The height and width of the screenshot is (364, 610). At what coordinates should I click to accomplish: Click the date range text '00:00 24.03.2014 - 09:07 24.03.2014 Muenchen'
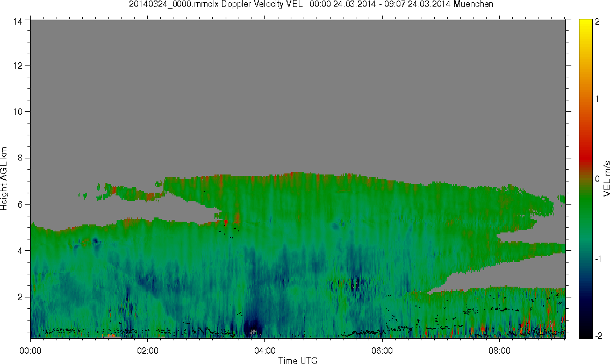coord(401,4)
